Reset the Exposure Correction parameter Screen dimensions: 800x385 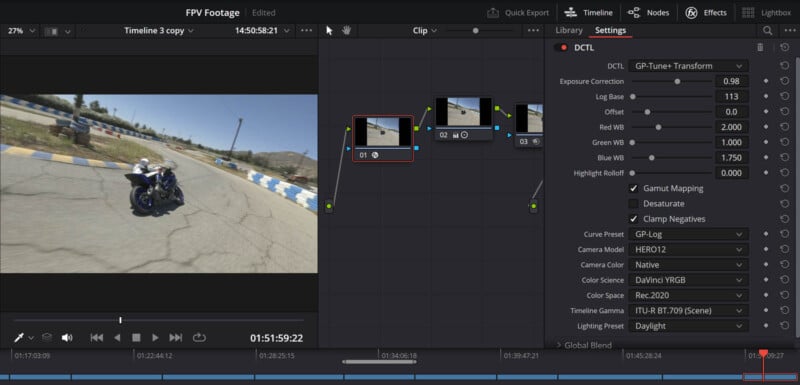point(785,81)
